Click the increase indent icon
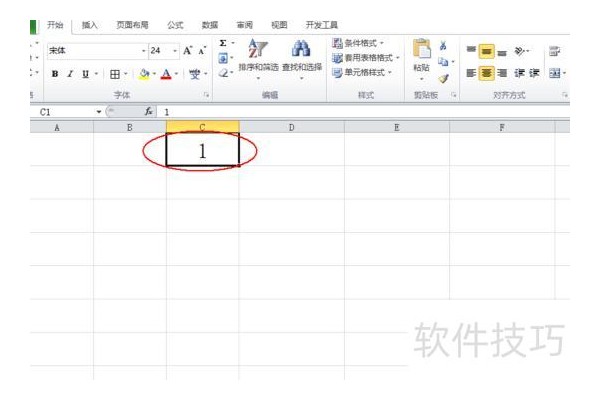 coord(534,73)
